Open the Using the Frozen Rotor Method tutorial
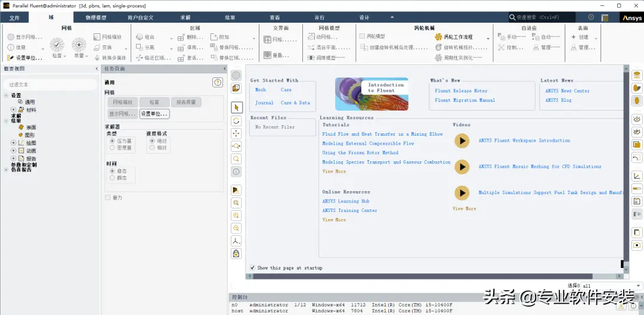The width and height of the screenshot is (644, 315). click(x=360, y=152)
